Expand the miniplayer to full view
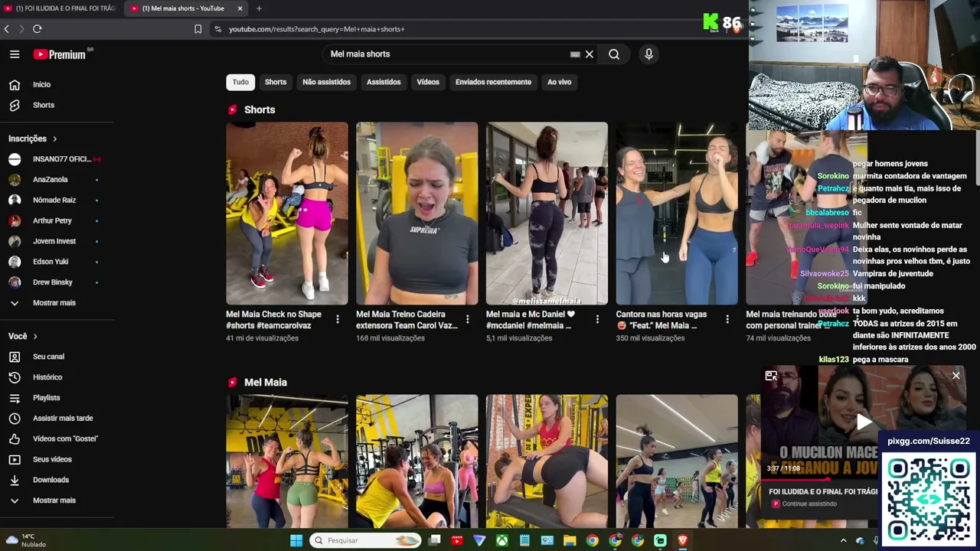 pos(771,376)
